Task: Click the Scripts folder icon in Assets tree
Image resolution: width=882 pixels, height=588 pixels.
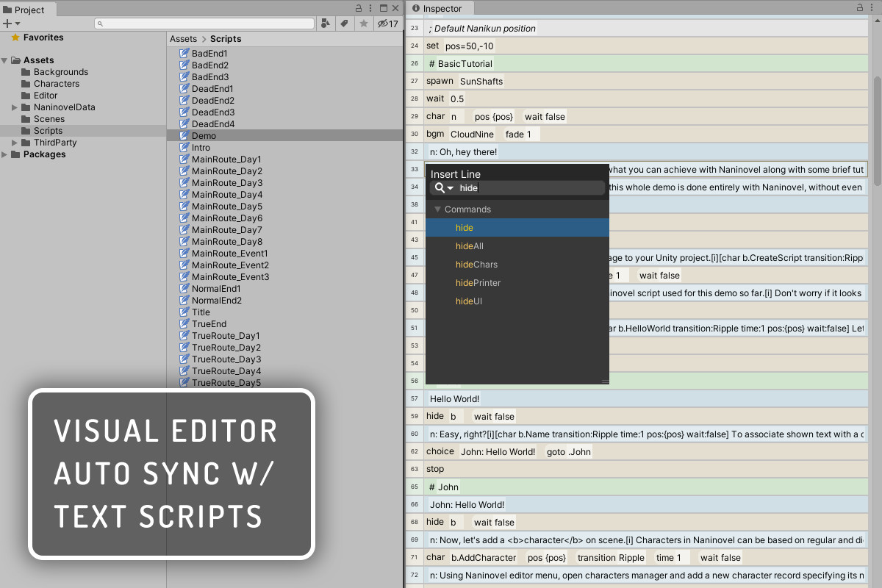Action: (26, 131)
